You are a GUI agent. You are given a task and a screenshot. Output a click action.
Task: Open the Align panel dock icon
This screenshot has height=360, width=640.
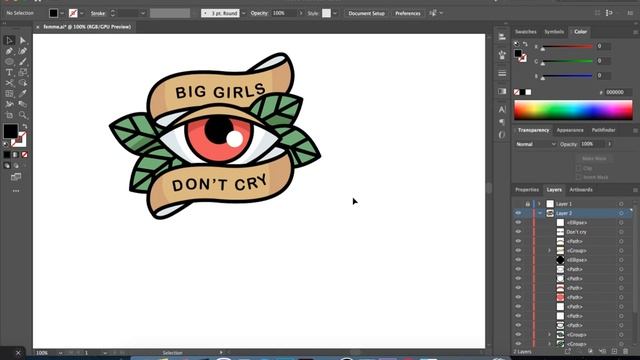(502, 36)
